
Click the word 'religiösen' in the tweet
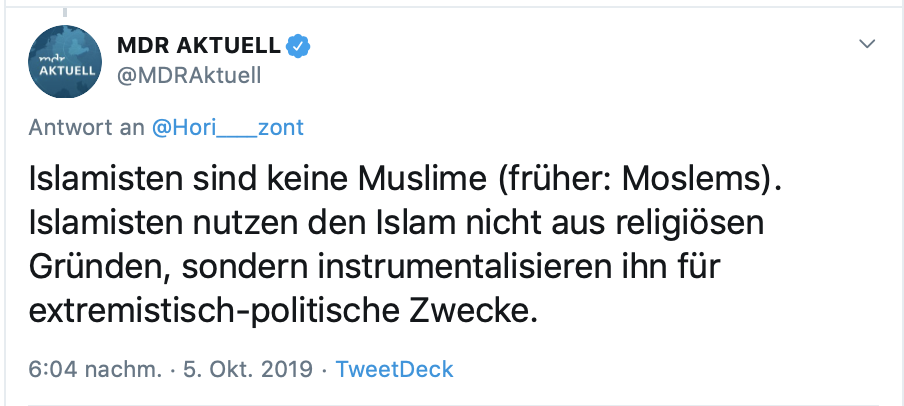tap(706, 225)
